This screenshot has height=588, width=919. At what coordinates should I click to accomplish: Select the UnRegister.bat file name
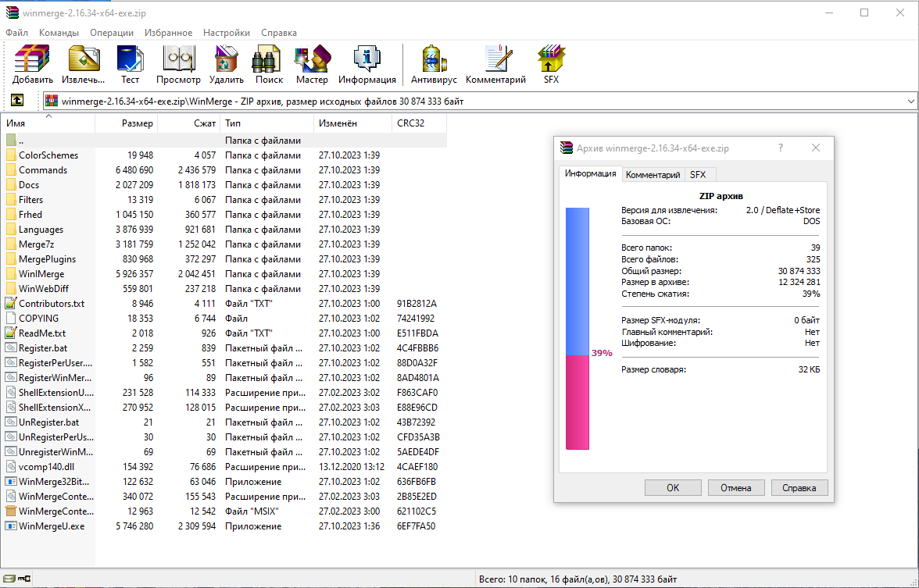(x=48, y=422)
